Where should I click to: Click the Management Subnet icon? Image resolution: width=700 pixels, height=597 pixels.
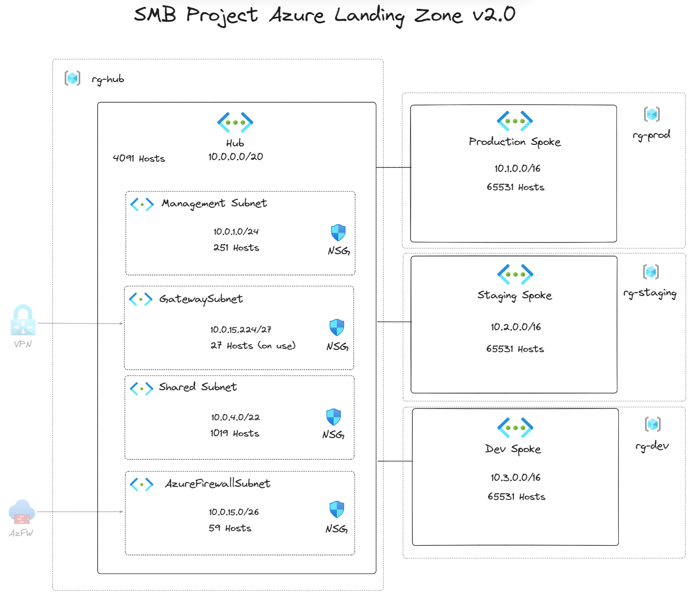[142, 204]
